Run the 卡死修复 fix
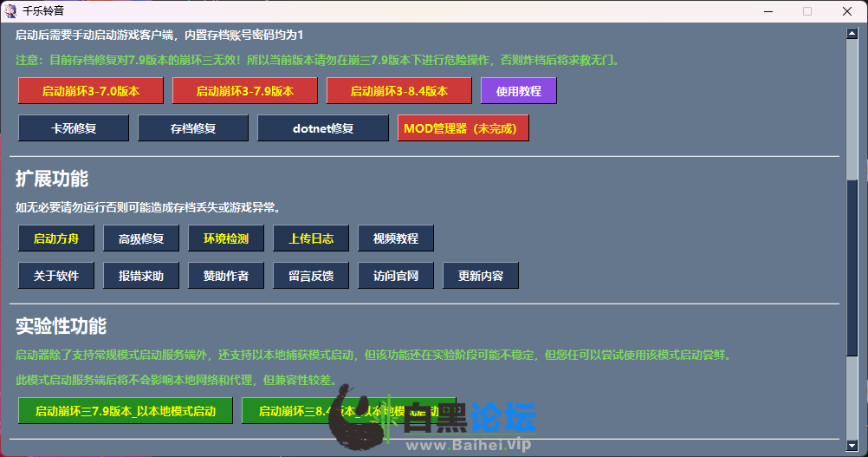 click(x=74, y=128)
